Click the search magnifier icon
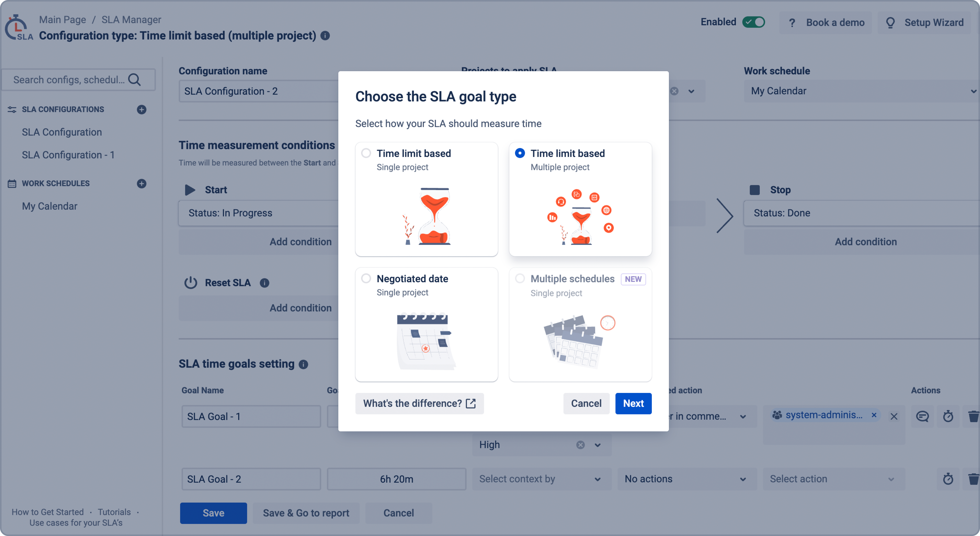 [134, 80]
